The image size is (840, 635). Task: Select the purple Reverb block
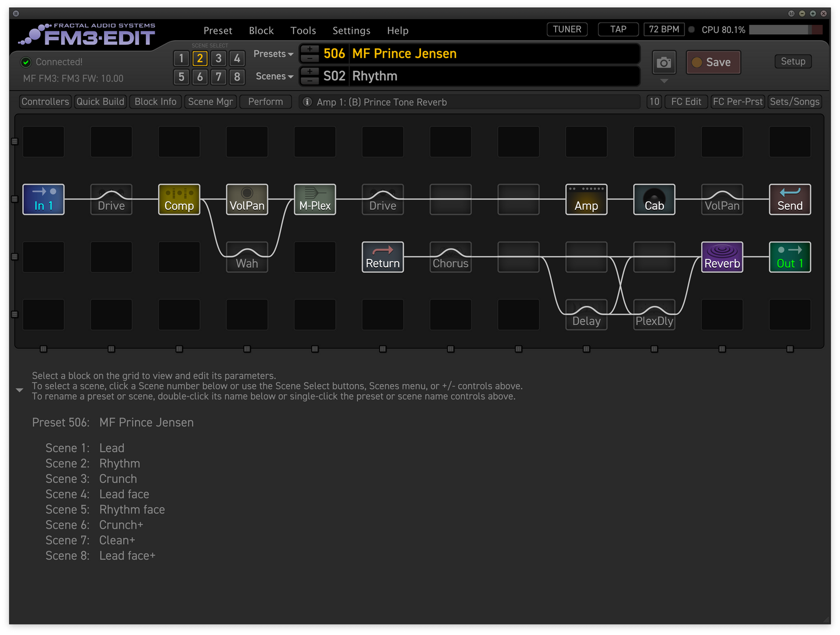pos(722,257)
